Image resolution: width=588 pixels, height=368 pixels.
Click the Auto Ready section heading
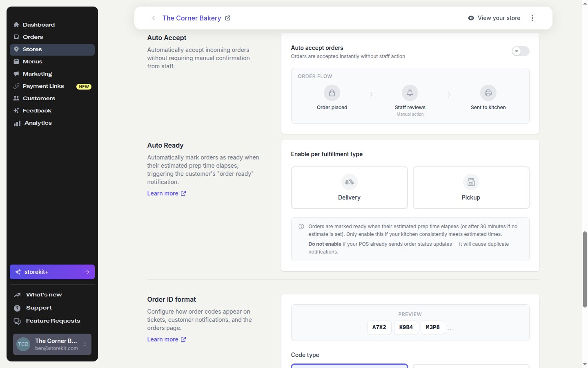click(165, 145)
